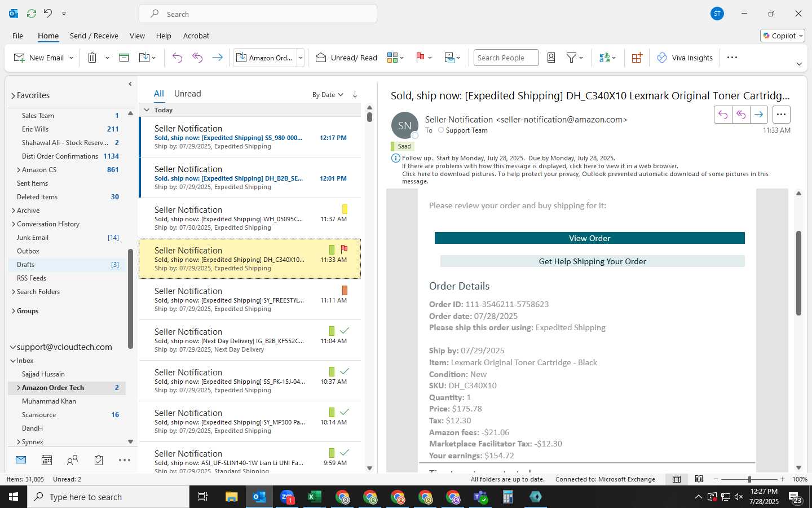The width and height of the screenshot is (812, 508).
Task: Open the Address Book icon
Action: (x=551, y=58)
